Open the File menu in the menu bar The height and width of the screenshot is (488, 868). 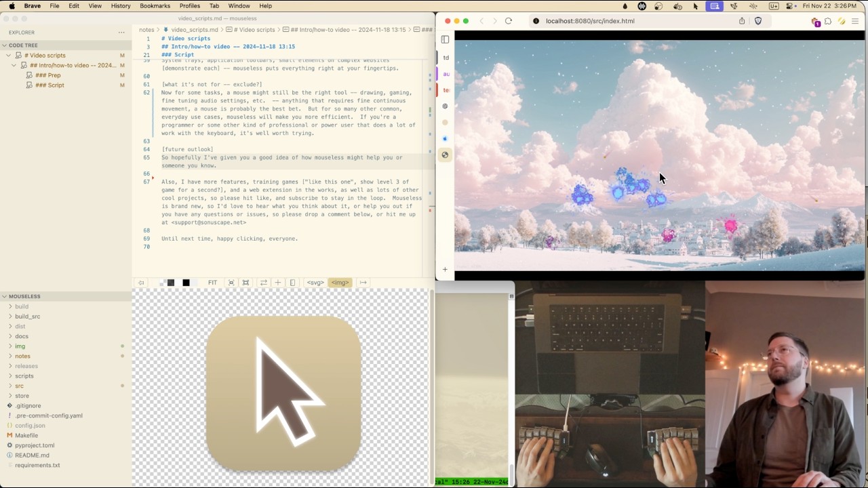pos(54,6)
